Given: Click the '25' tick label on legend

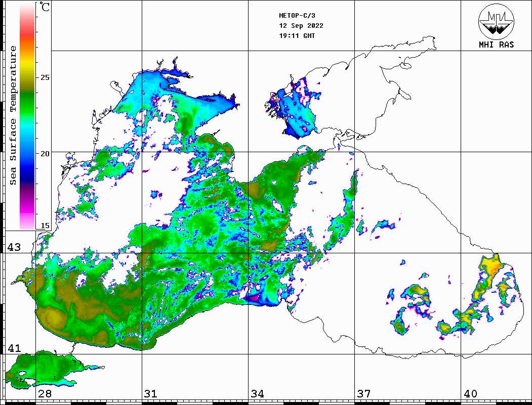Looking at the screenshot, I should pos(45,77).
